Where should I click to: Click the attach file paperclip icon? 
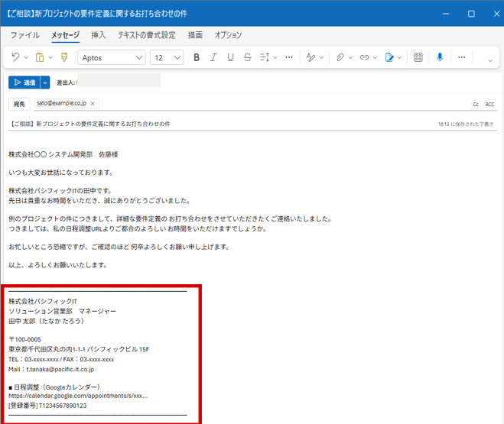(340, 57)
